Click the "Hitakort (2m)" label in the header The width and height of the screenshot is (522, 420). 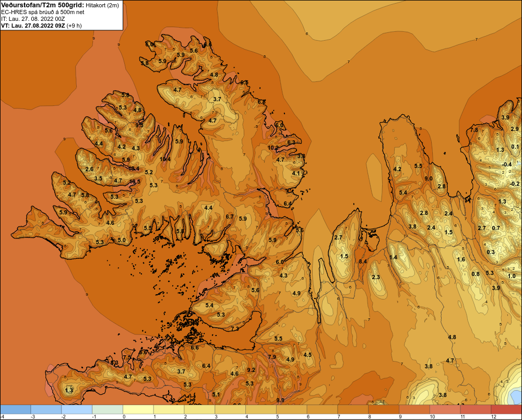click(102, 5)
